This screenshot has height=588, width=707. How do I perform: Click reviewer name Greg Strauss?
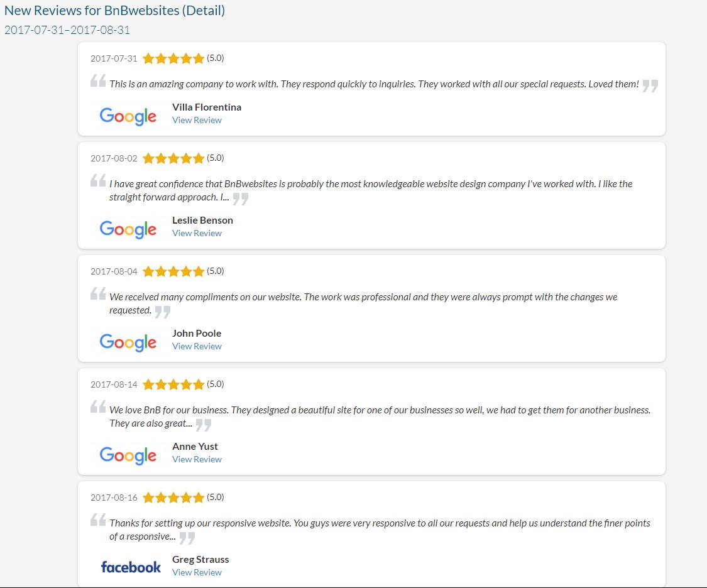[x=200, y=559]
